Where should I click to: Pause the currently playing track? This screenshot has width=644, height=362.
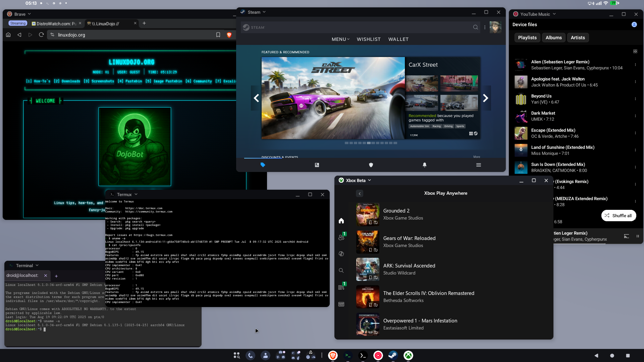coord(638,236)
